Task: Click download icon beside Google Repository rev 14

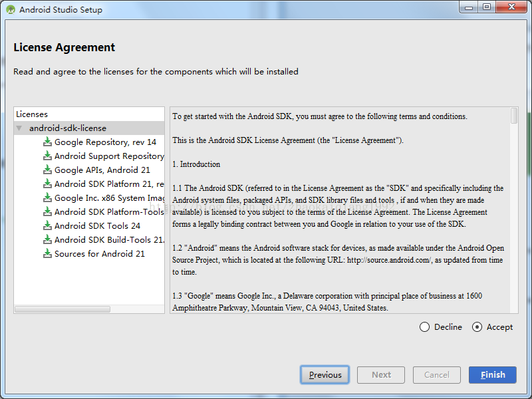Action: (x=47, y=142)
